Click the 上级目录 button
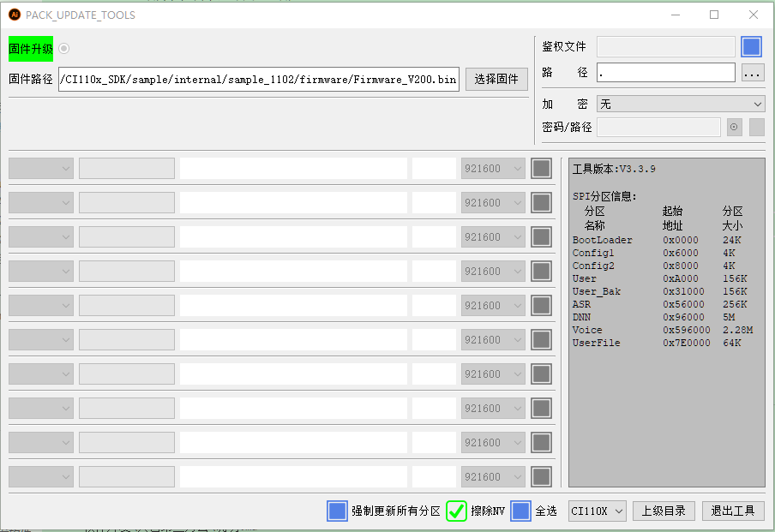The height and width of the screenshot is (532, 775). [x=664, y=511]
